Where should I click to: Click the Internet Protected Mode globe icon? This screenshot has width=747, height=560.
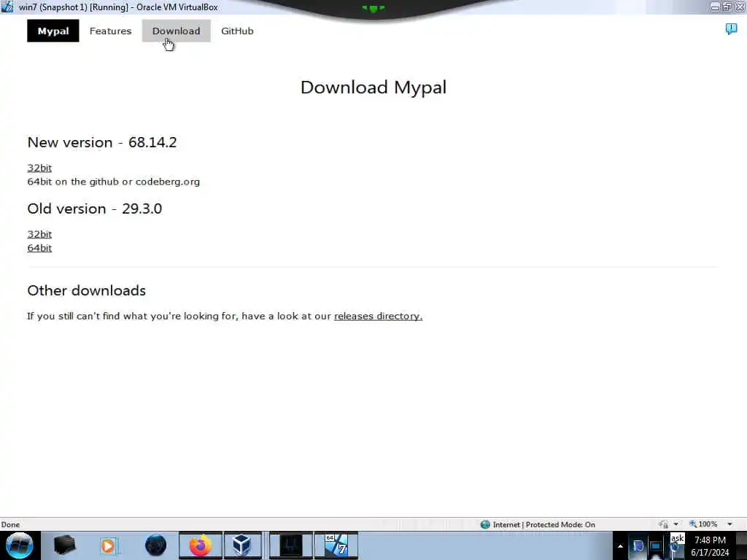click(x=485, y=524)
